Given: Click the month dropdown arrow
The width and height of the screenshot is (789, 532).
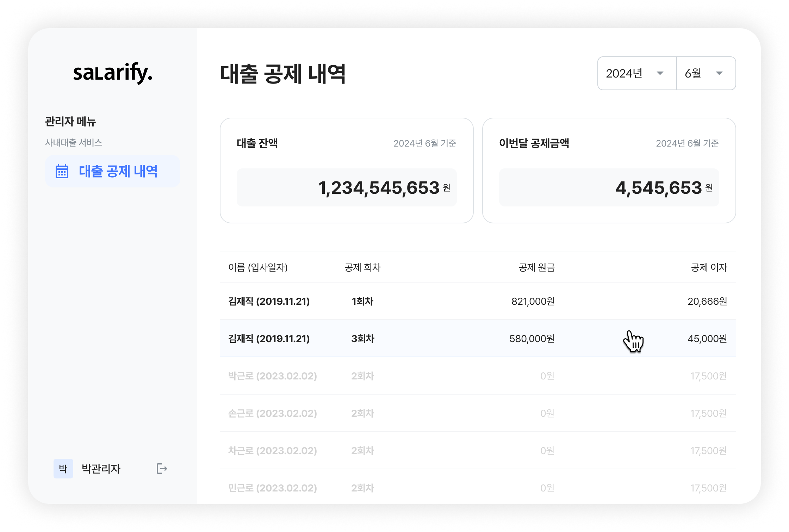Looking at the screenshot, I should tap(719, 73).
